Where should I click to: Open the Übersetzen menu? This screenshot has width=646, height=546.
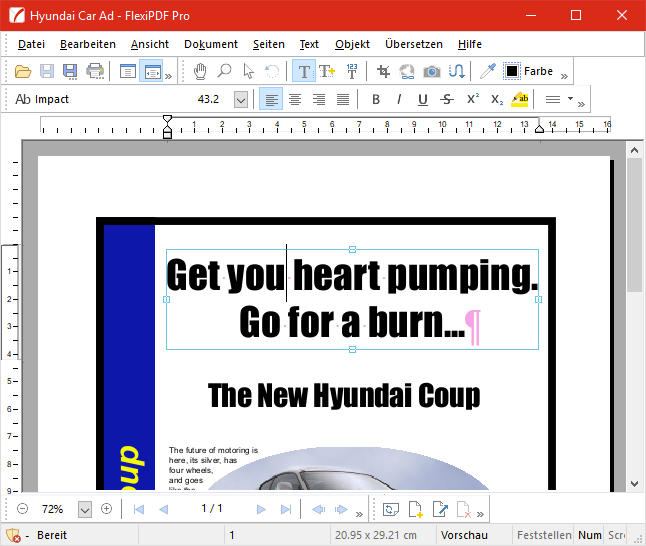point(413,44)
